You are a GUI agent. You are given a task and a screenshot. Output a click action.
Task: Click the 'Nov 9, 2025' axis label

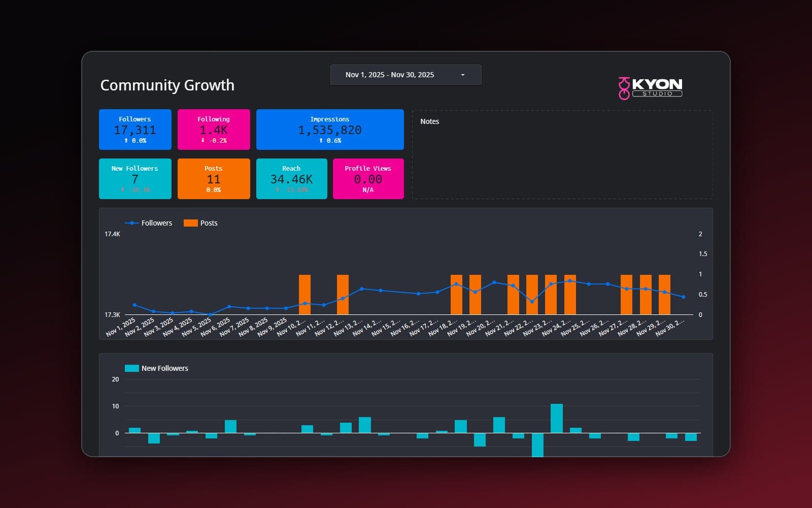pyautogui.click(x=272, y=327)
